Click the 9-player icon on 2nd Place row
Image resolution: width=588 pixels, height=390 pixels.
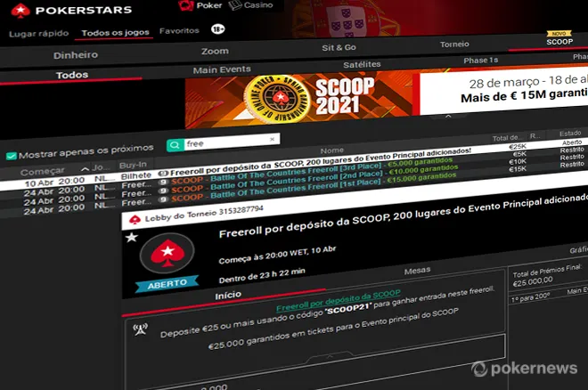[x=163, y=191]
